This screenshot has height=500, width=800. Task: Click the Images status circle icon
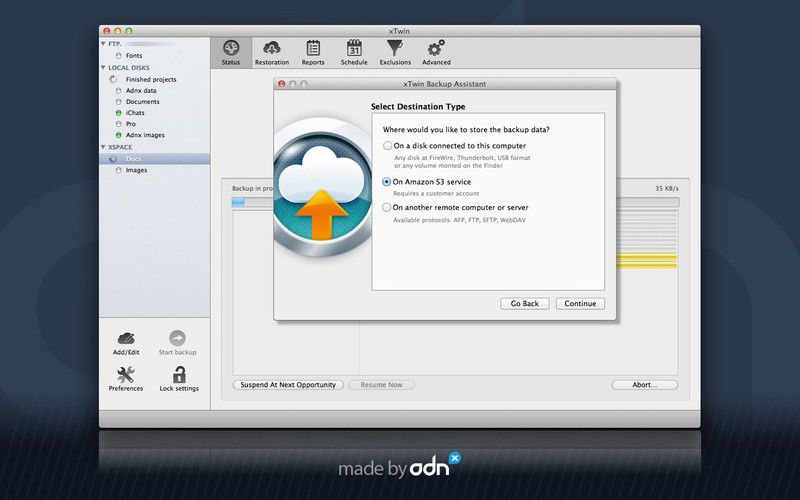point(118,170)
